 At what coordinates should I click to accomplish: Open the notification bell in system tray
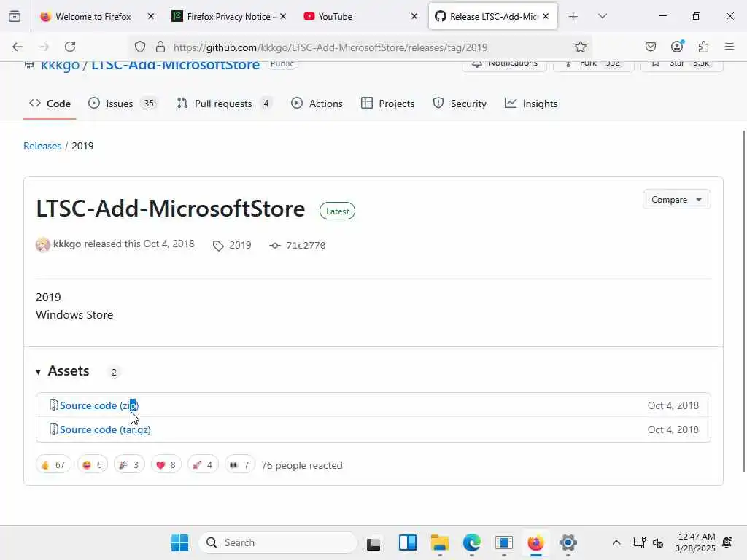[727, 542]
